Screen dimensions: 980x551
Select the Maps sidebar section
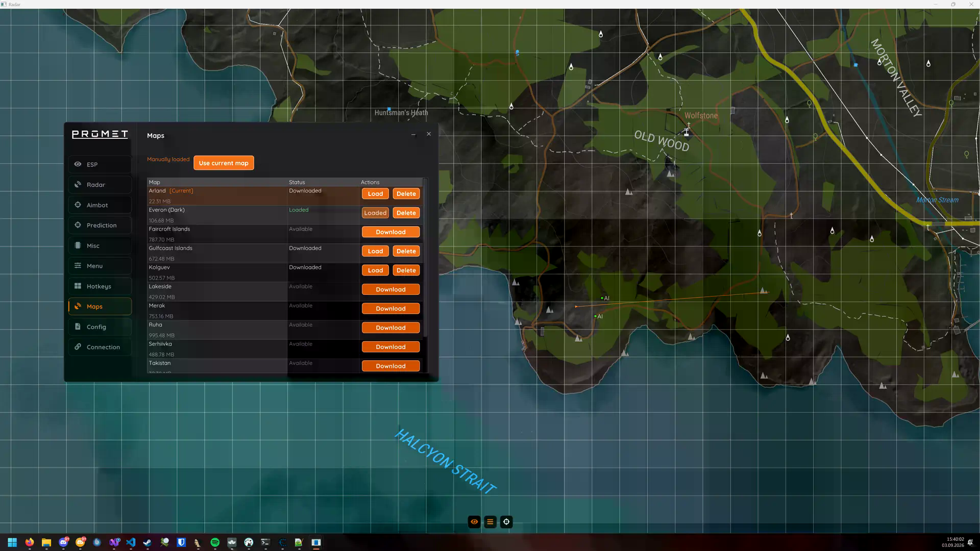[100, 306]
